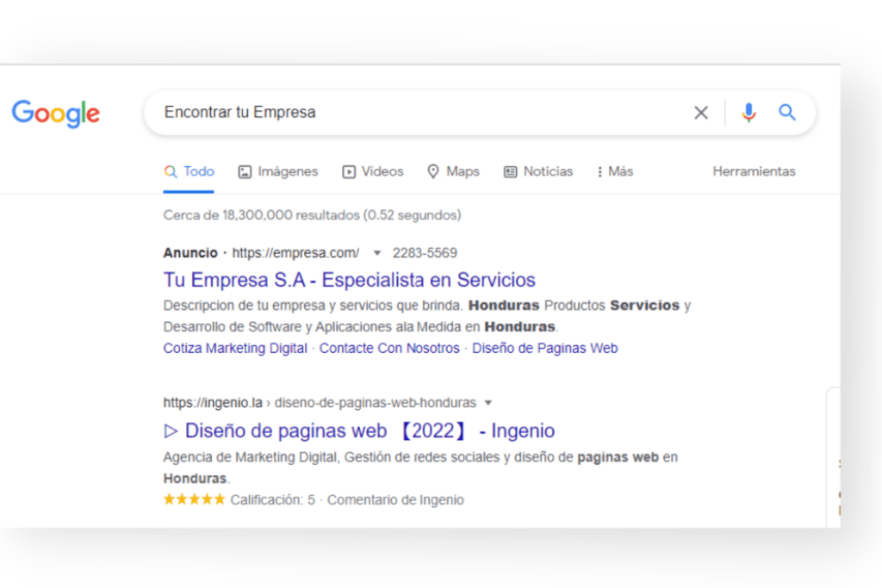This screenshot has height=588, width=882.
Task: Click inside the search input field
Action: pos(388,112)
